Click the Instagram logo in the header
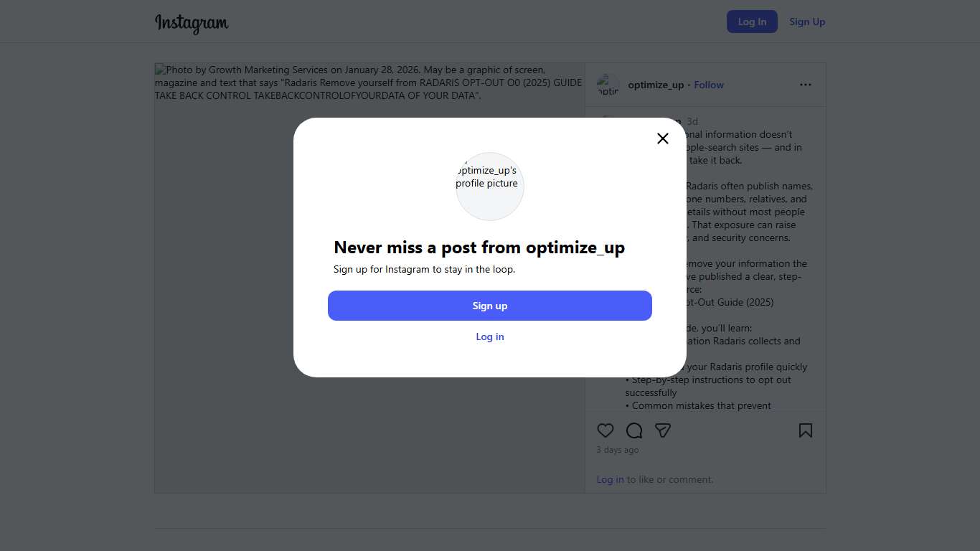980x551 pixels. click(x=192, y=22)
